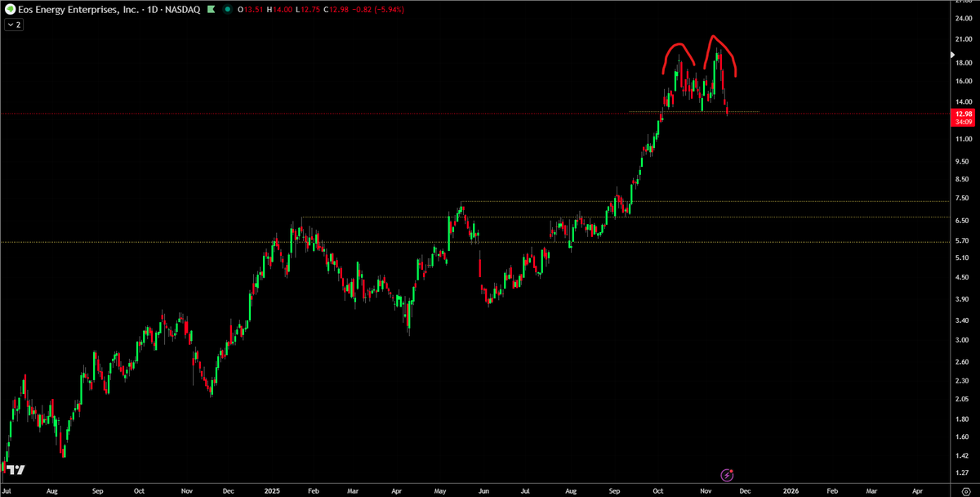Open the candlestick chart style icon
Viewport: 980px width, 497px height.
[211, 9]
